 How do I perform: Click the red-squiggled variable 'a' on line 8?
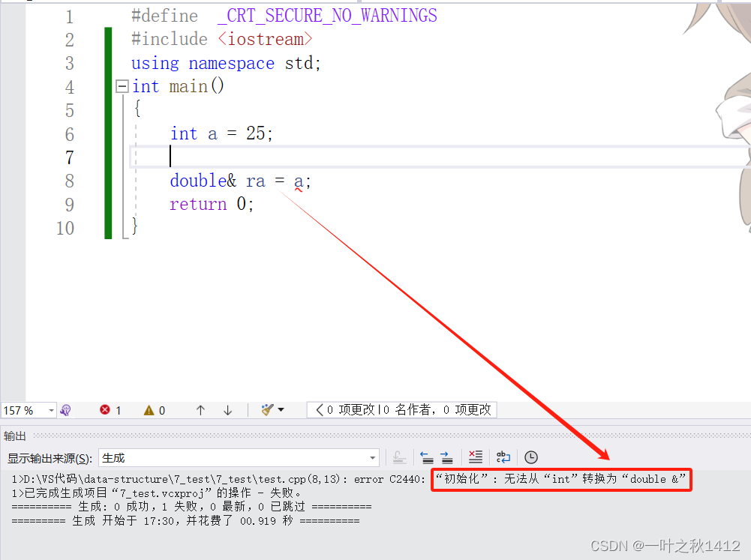(x=297, y=181)
